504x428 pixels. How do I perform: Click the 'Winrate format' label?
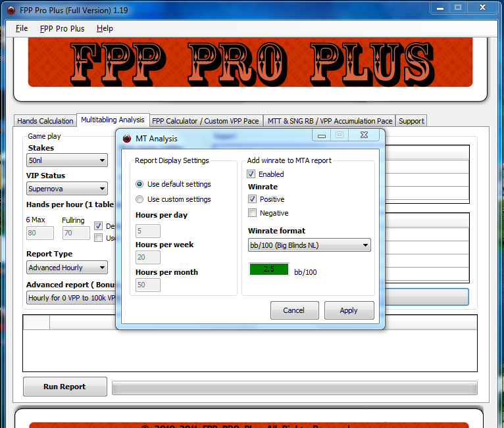point(276,231)
